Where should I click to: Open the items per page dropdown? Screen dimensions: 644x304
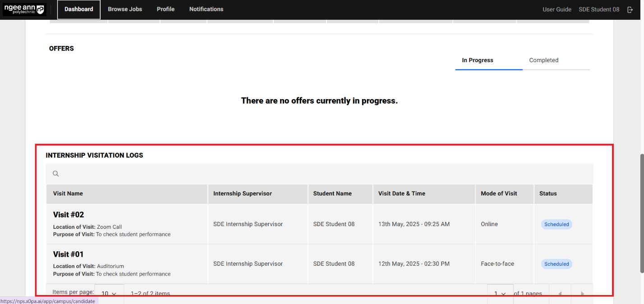click(109, 293)
